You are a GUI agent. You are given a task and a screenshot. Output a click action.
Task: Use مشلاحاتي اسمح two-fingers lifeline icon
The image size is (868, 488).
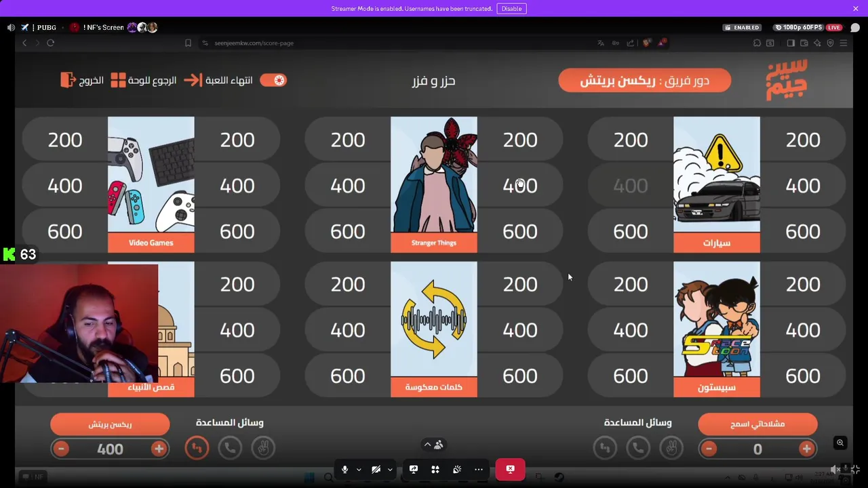pyautogui.click(x=671, y=448)
